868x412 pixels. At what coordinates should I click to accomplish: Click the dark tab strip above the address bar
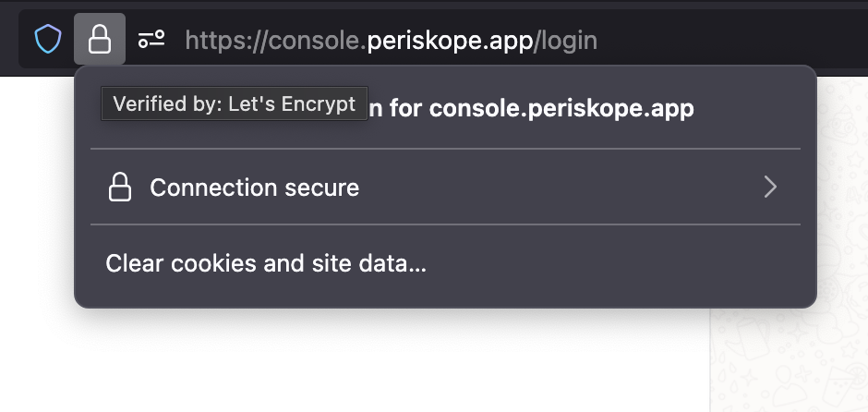pos(434,4)
